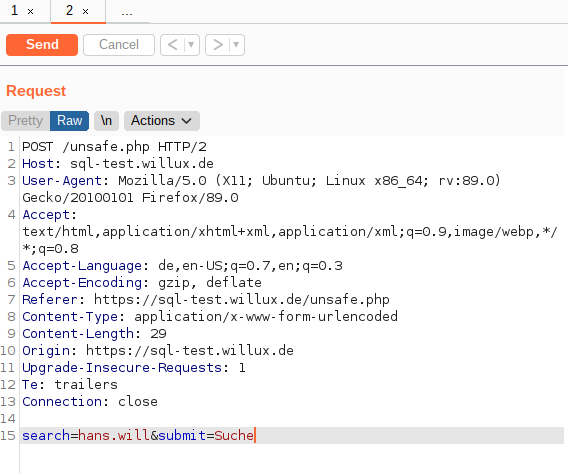Open the back history dropdown arrow

point(191,45)
